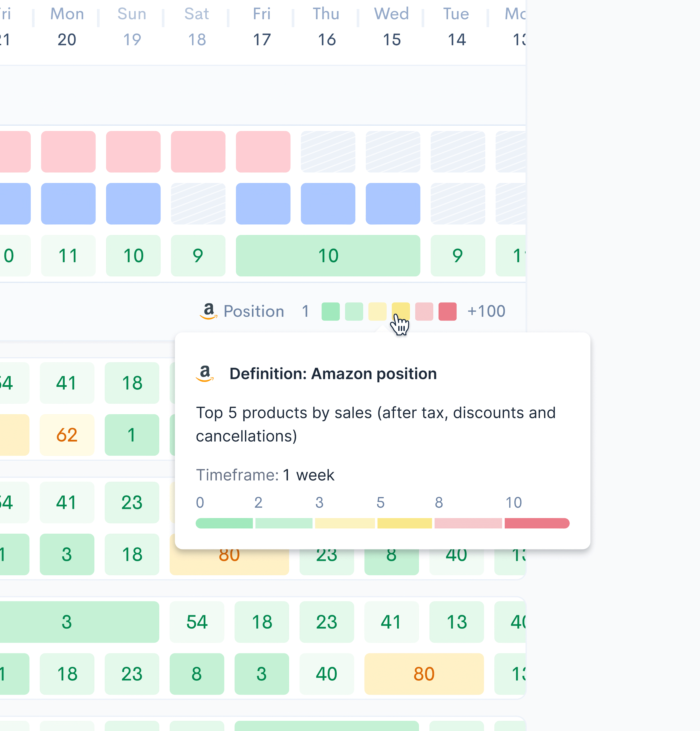Click the Amazon logo beside Position legend
Image resolution: width=700 pixels, height=731 pixels.
click(x=208, y=311)
